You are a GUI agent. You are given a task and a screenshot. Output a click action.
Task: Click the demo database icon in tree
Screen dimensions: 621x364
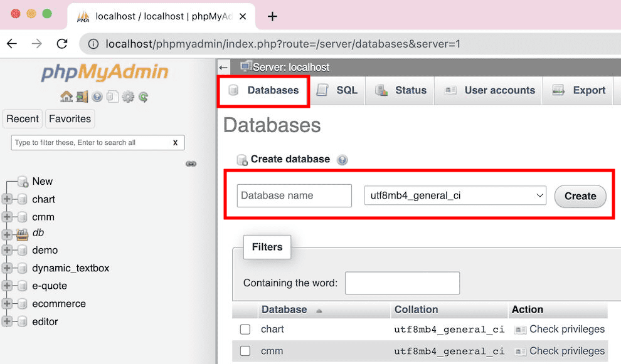[x=23, y=250]
